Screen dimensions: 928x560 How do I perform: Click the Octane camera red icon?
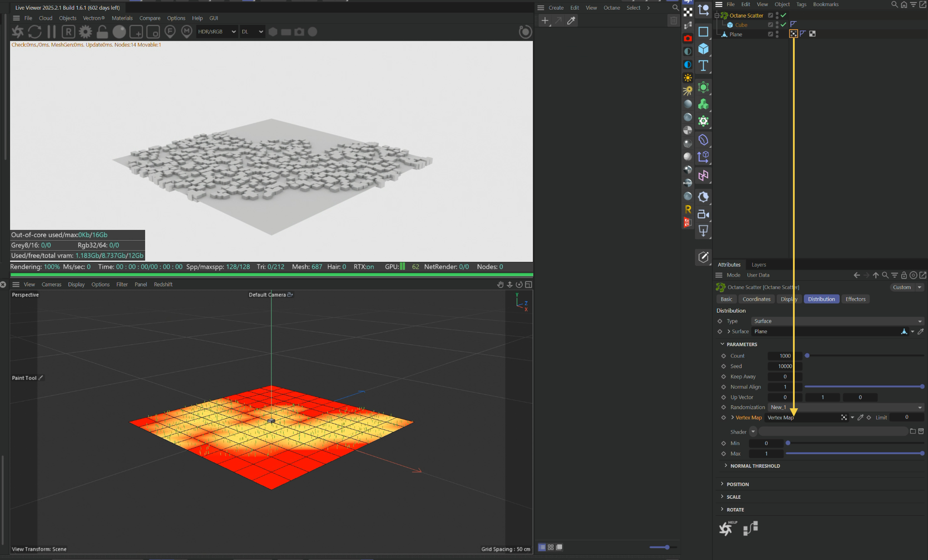coord(688,38)
